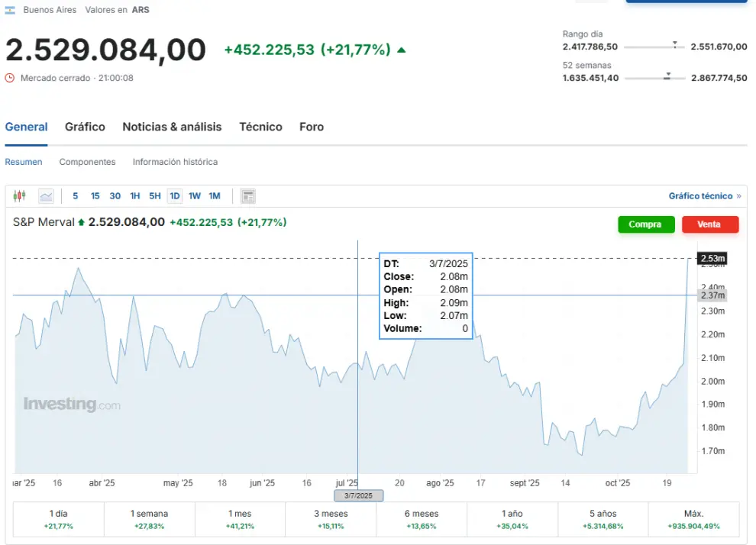Click the Buenos Aires exchange label
The image size is (756, 545).
tap(50, 10)
